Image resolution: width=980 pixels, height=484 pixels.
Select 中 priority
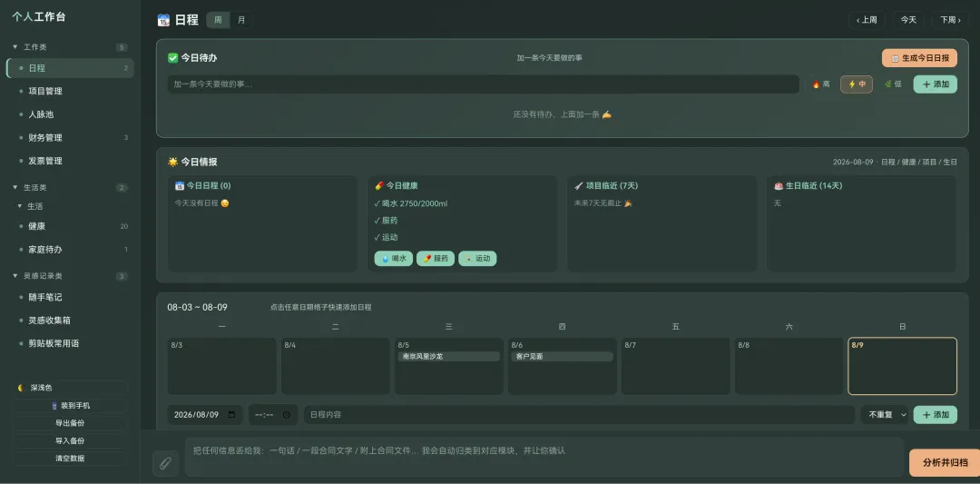pos(857,84)
